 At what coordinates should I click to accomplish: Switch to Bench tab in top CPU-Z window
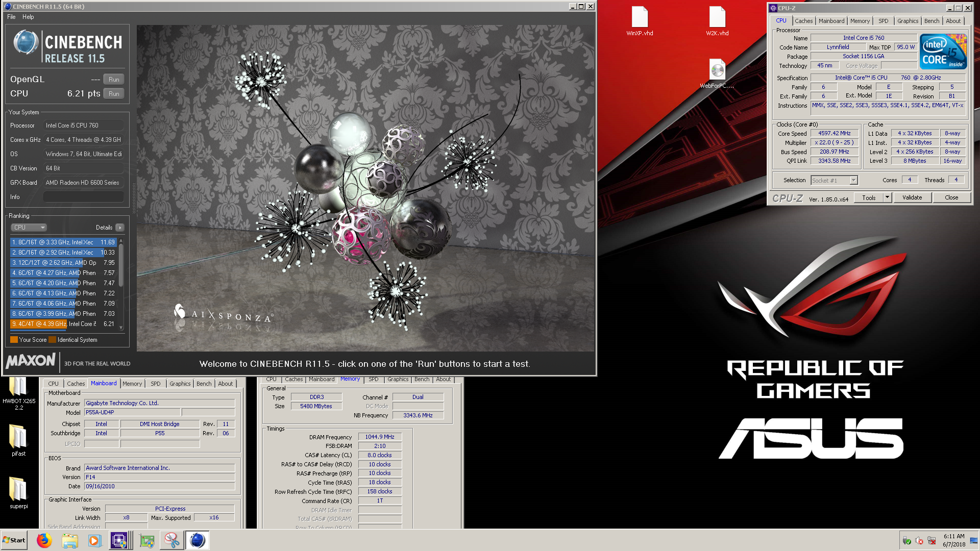pyautogui.click(x=932, y=21)
